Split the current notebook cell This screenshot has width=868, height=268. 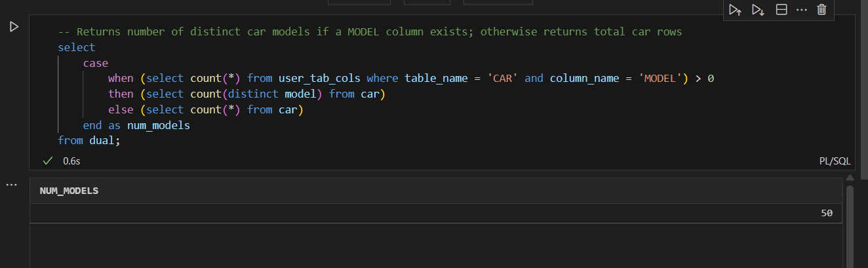tap(781, 10)
